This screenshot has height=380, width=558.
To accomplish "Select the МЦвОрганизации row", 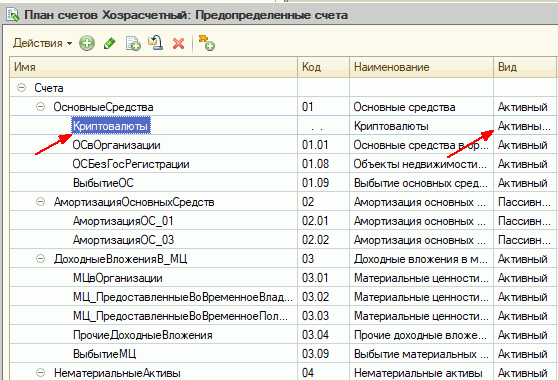I will tap(283, 278).
